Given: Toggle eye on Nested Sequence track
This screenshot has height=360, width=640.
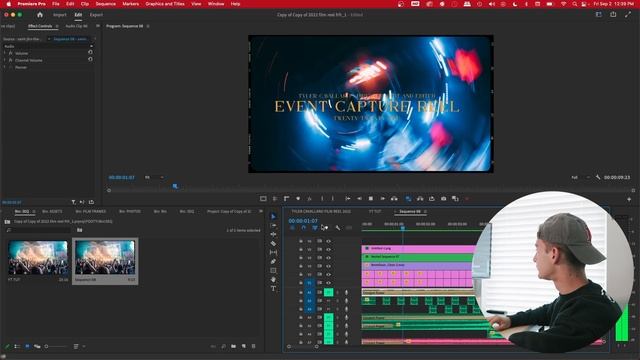Looking at the screenshot, I should pyautogui.click(x=329, y=258).
